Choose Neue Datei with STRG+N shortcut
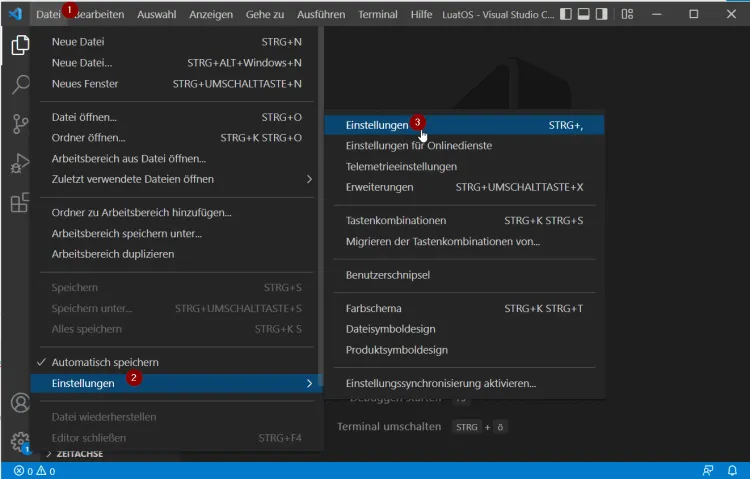 tap(176, 42)
